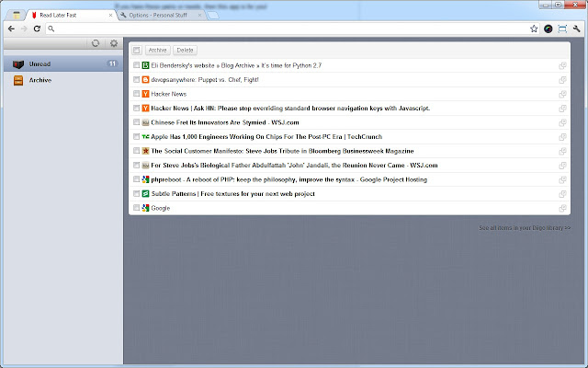Check the Apple Has 1,000 Engineers item

(136, 136)
